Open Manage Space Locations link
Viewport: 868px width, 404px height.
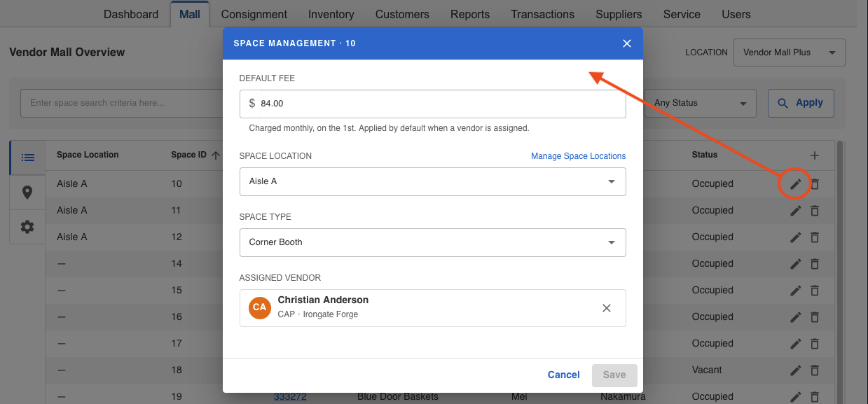tap(579, 156)
